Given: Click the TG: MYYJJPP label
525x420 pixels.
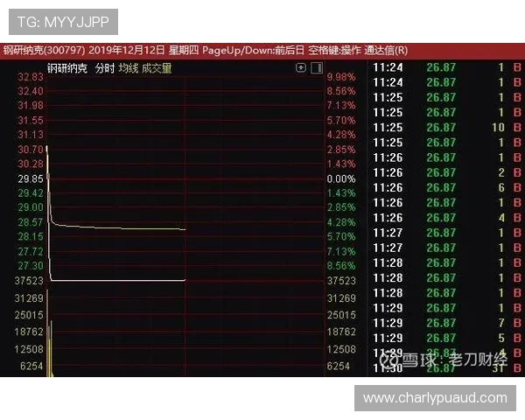Looking at the screenshot, I should [62, 20].
